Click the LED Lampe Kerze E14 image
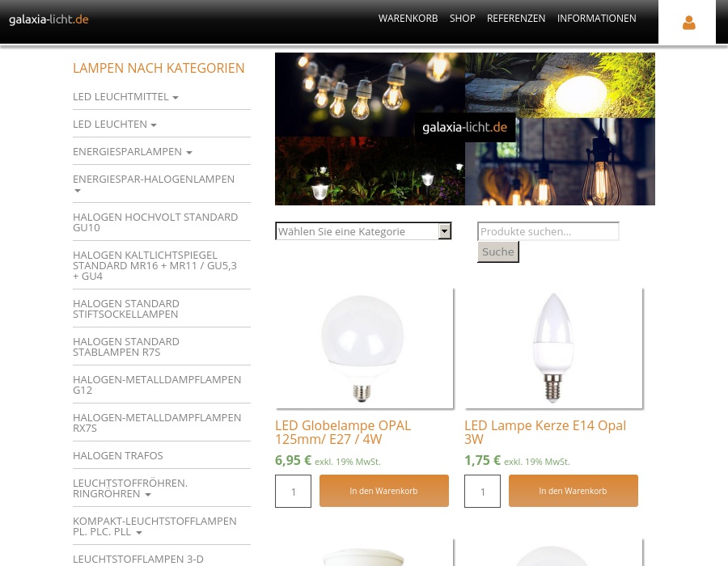The height and width of the screenshot is (566, 728). point(553,348)
